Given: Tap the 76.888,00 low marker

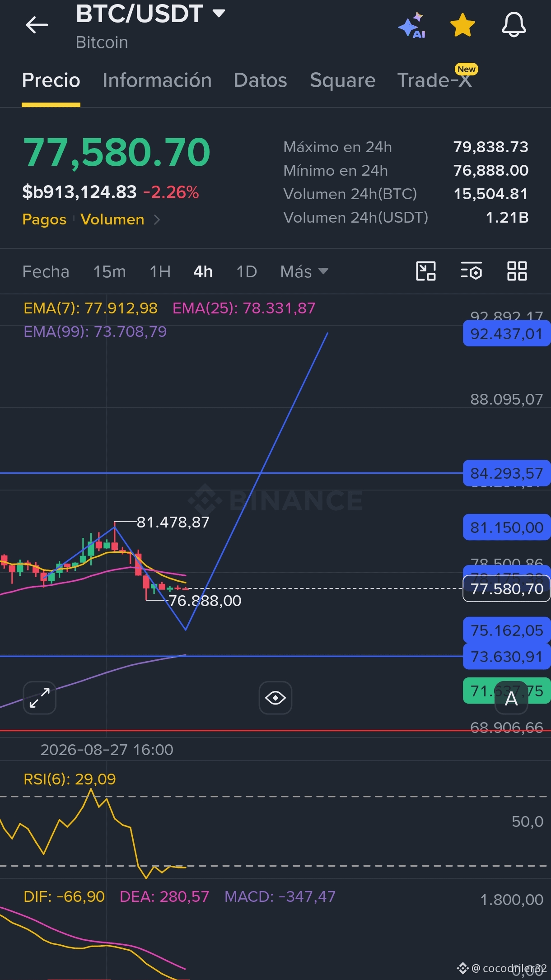Looking at the screenshot, I should point(205,601).
